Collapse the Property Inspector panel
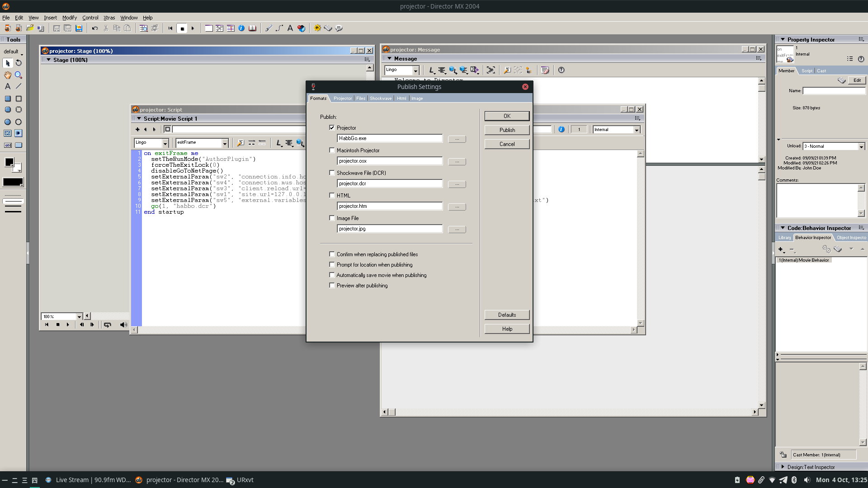Screen dimensions: 868x488 point(783,40)
